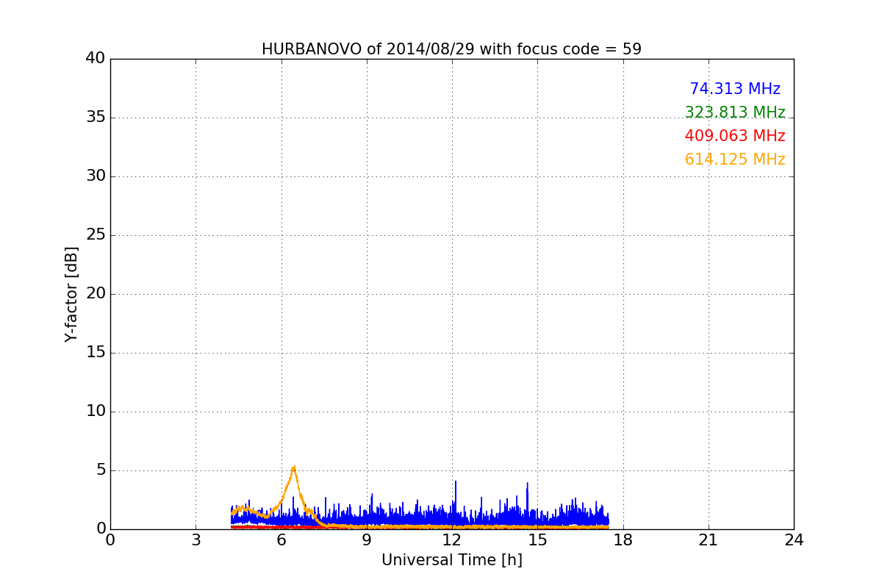Click the Y-factor [dB] axis label

click(x=71, y=294)
